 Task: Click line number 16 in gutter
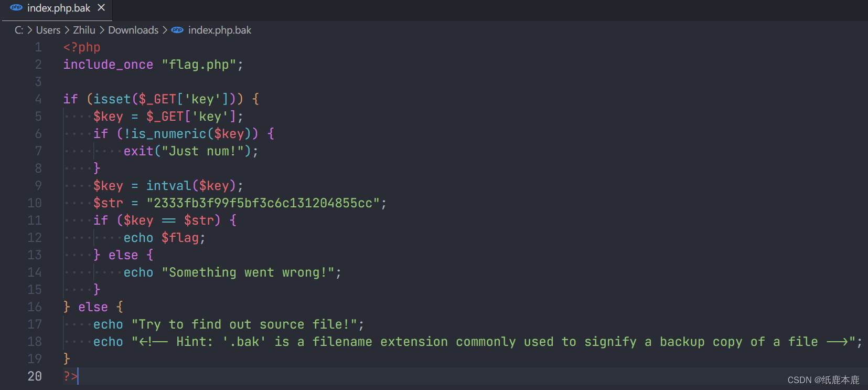point(35,307)
